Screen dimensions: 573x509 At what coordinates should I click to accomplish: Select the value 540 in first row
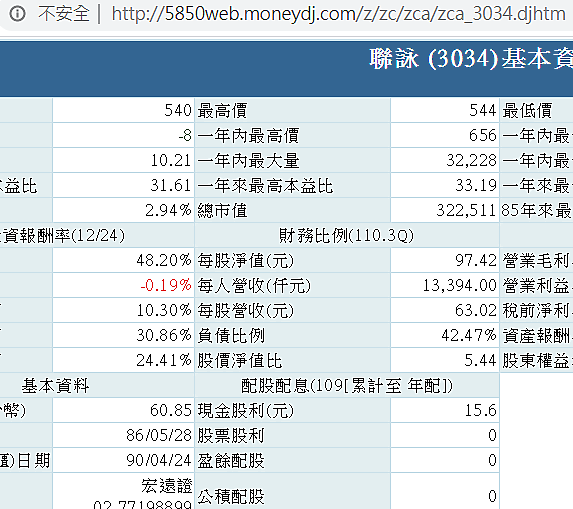178,111
